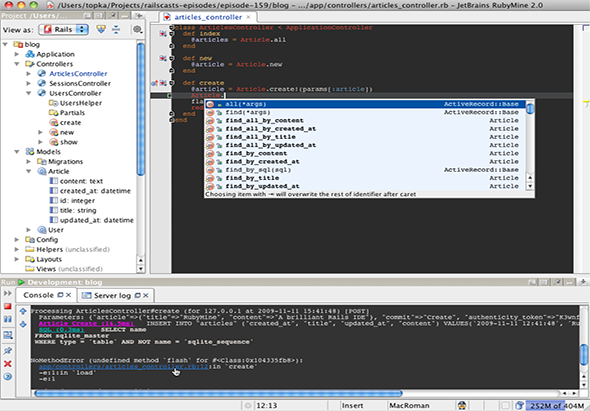Viewport: 590px width, 411px height.
Task: Click the console horizontal scrollbar thumb
Action: tap(218, 393)
